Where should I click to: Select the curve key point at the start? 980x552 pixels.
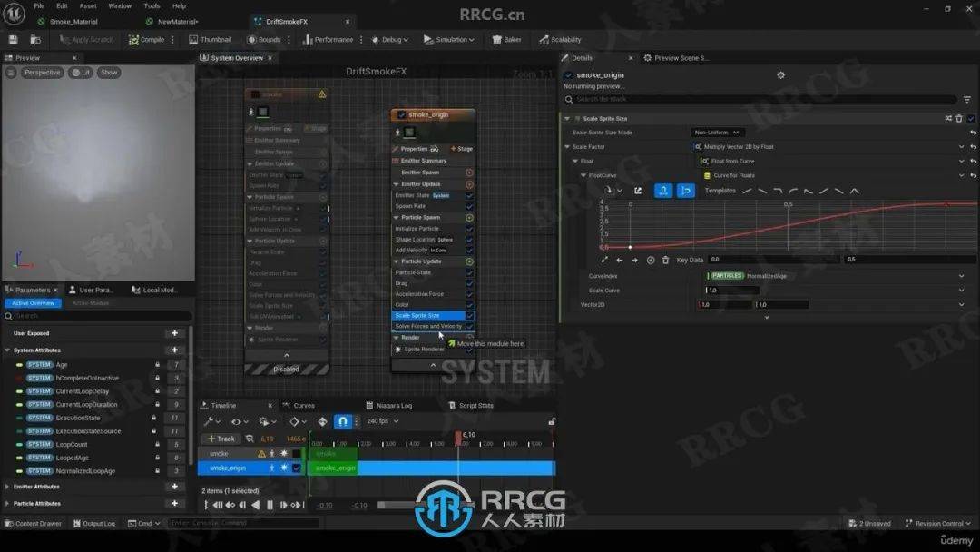630,247
